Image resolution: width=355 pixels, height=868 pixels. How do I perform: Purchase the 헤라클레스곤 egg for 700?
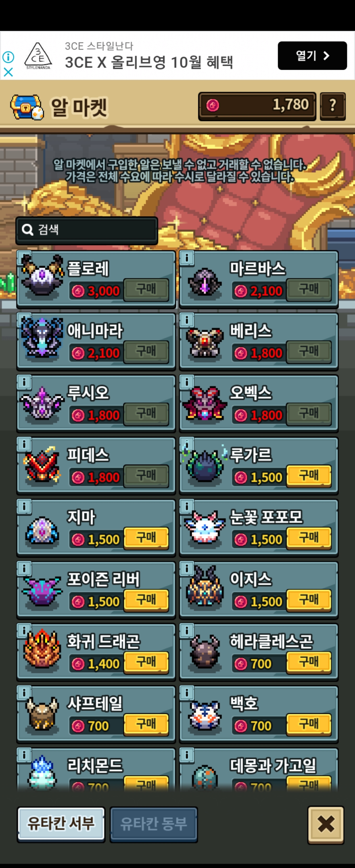point(309,662)
